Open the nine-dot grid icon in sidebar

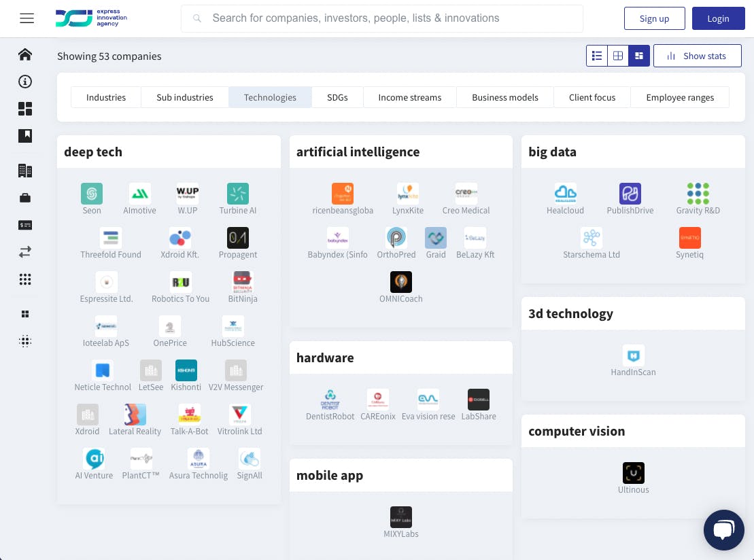click(x=25, y=279)
